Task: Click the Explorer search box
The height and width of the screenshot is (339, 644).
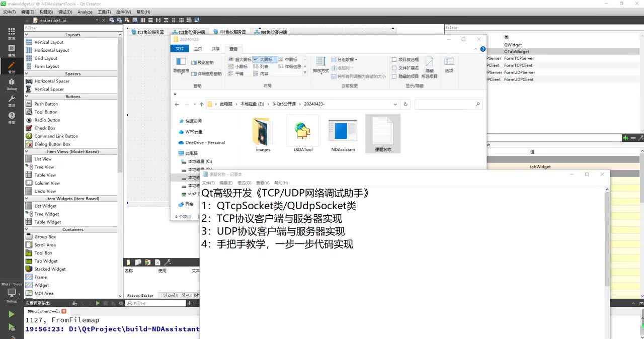Action: pyautogui.click(x=448, y=104)
